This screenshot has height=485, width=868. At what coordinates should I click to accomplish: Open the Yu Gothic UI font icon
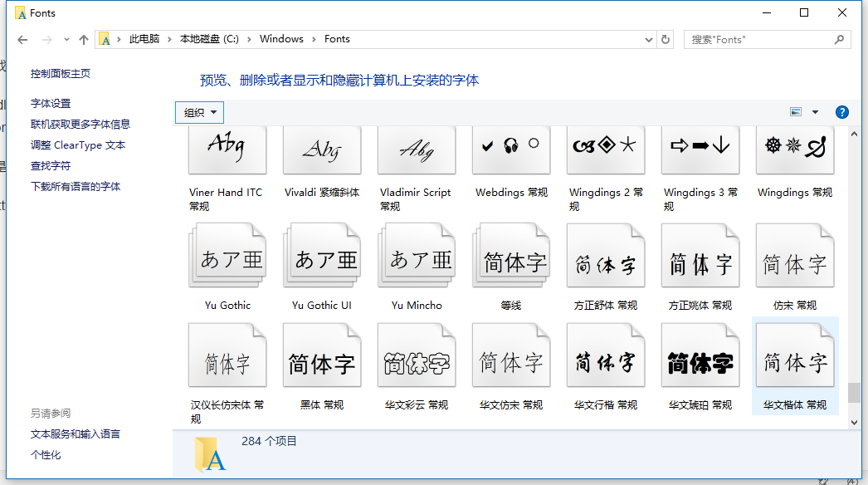tap(322, 255)
